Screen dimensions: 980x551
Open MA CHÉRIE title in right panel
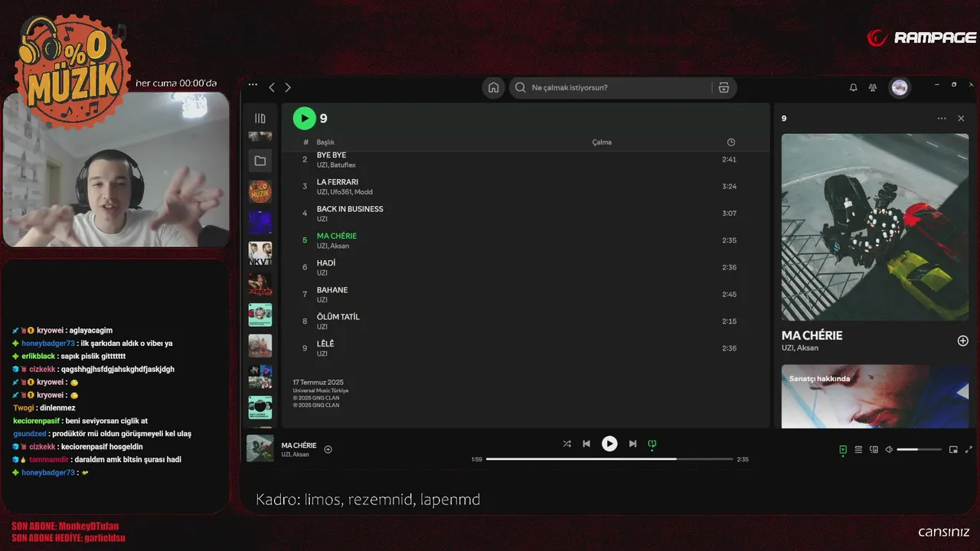pyautogui.click(x=812, y=335)
